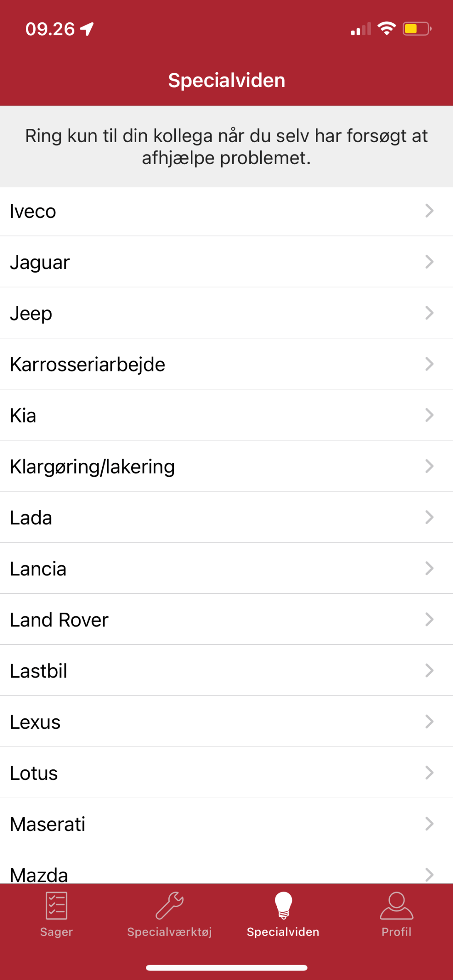Expand the Lotus row chevron

(x=429, y=773)
